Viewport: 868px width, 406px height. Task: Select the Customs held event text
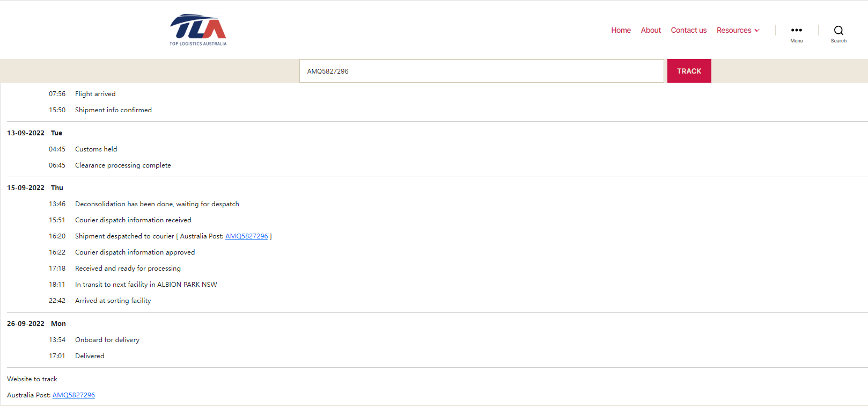click(96, 149)
